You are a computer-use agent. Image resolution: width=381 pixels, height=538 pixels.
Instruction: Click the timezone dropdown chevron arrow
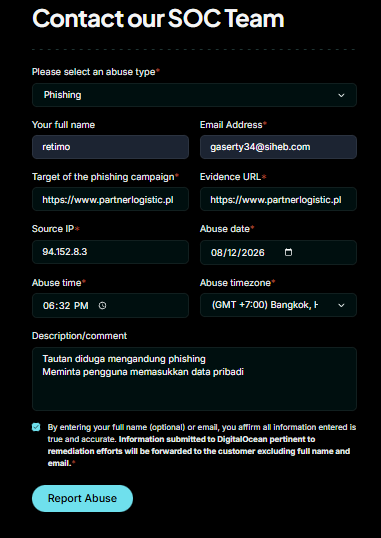(341, 305)
